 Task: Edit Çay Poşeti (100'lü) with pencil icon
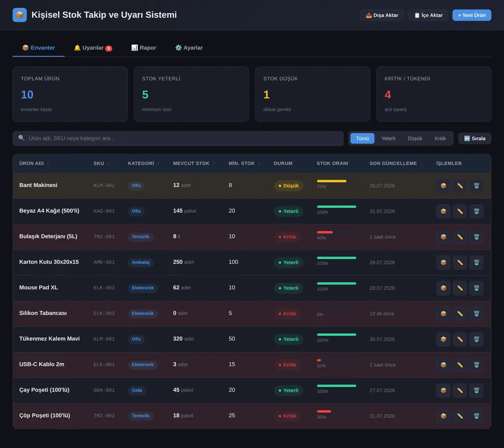click(460, 390)
